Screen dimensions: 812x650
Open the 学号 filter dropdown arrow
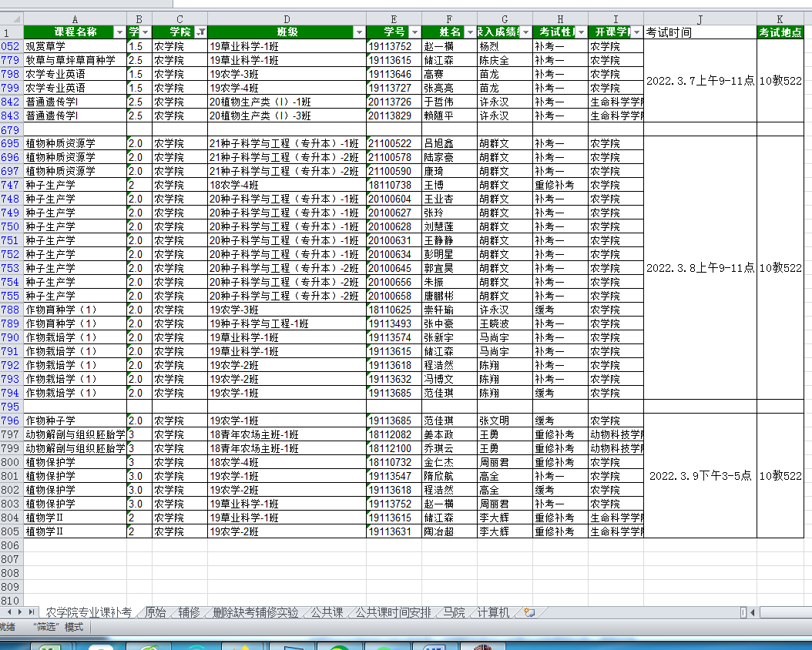click(414, 32)
